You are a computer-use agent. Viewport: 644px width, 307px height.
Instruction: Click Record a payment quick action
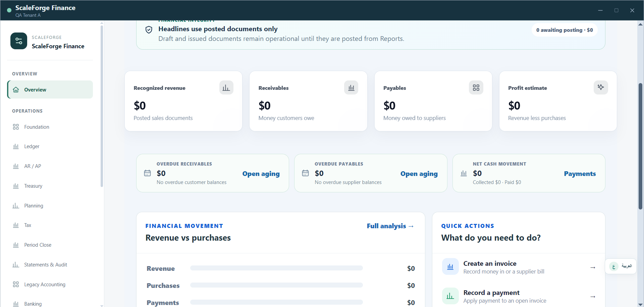[x=519, y=296]
